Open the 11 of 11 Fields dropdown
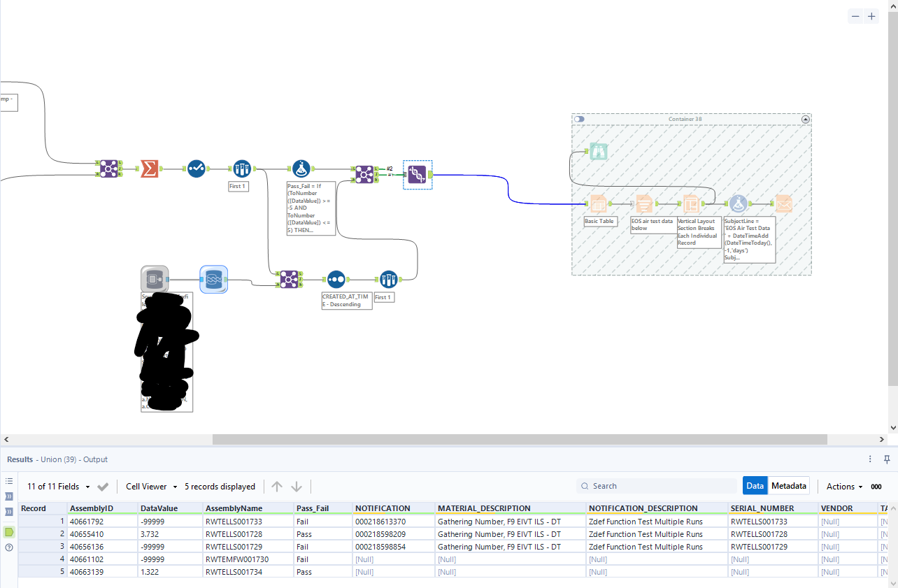 (55, 486)
